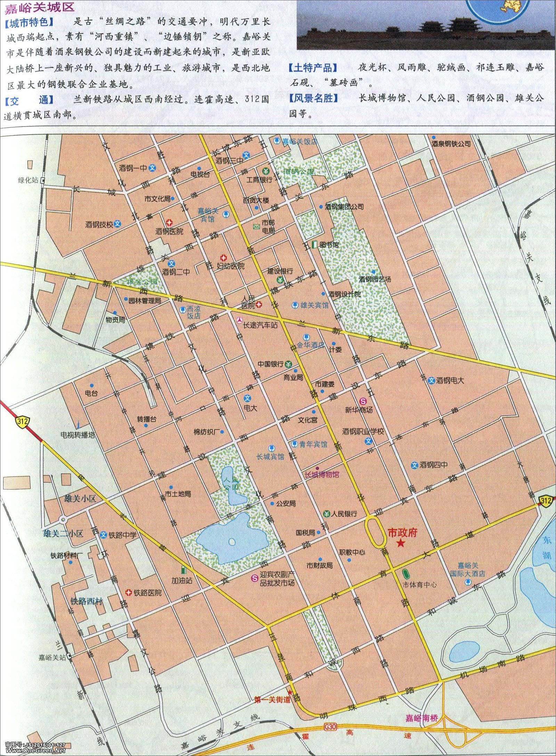
Task: Select the school icon beside 酒钢一中
Action: (152, 168)
